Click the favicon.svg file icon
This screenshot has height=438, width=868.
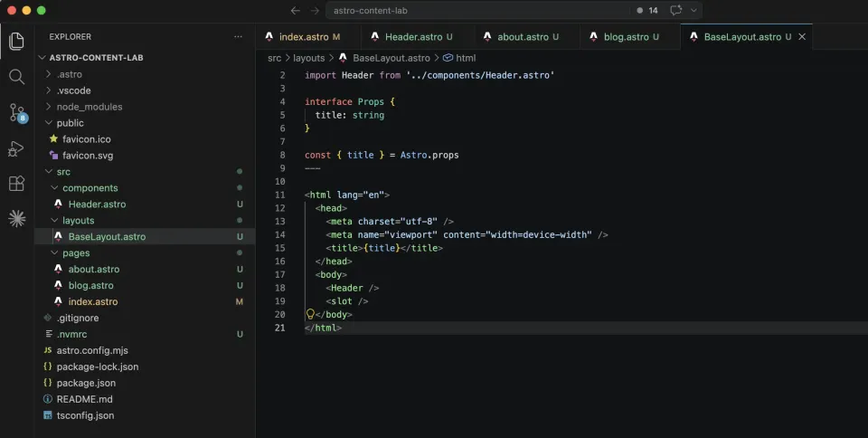53,155
